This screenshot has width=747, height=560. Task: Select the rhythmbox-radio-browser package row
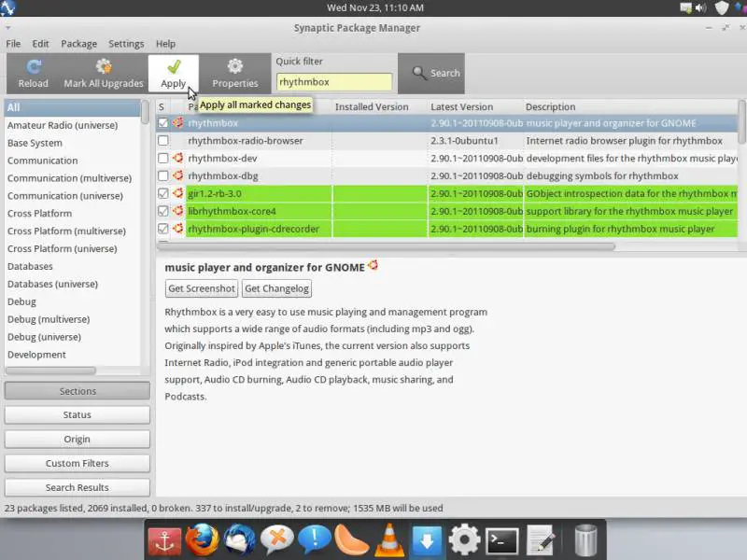point(447,141)
